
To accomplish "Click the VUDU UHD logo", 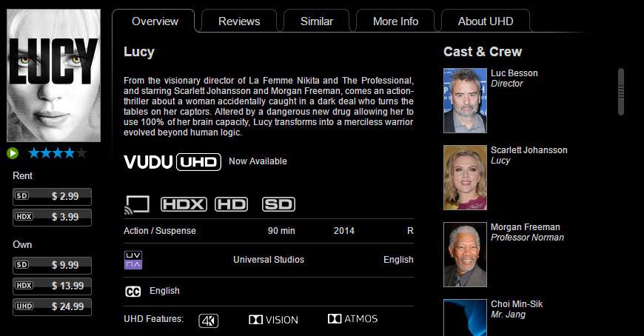I will coord(172,162).
